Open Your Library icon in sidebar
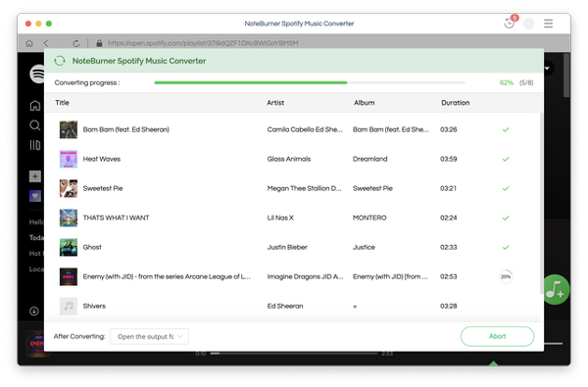 (x=35, y=145)
